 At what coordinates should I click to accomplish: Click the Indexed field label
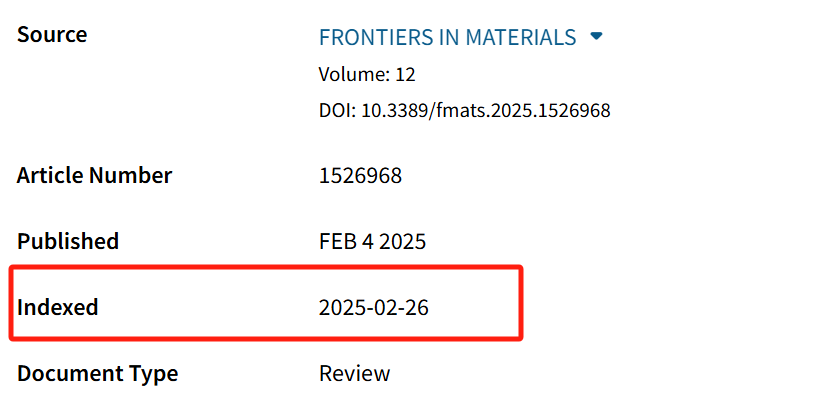tap(58, 307)
